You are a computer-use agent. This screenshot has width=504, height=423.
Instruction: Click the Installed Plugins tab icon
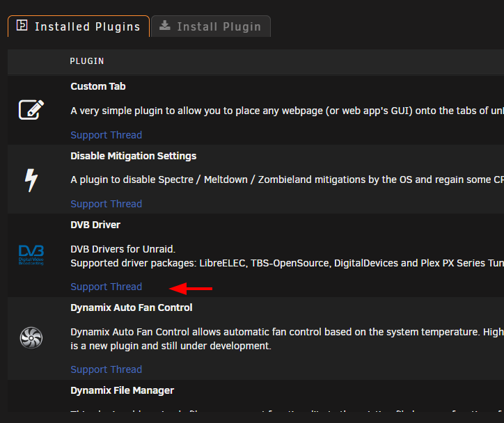coord(22,25)
